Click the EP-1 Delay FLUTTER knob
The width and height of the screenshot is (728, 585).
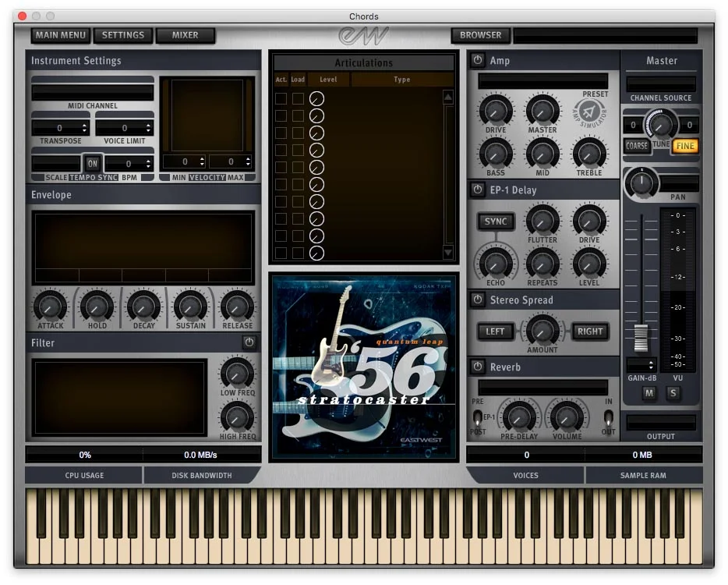(x=542, y=221)
